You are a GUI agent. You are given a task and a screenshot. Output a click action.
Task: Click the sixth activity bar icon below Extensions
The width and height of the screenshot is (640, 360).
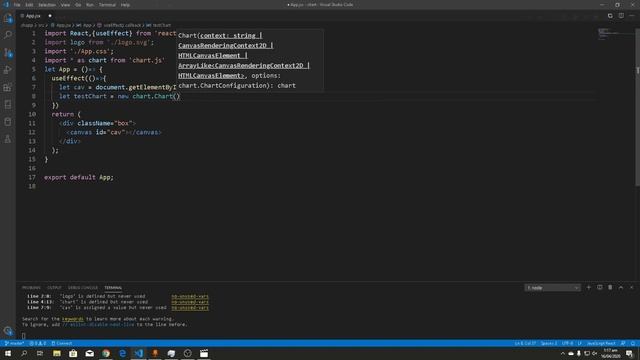coord(8,104)
